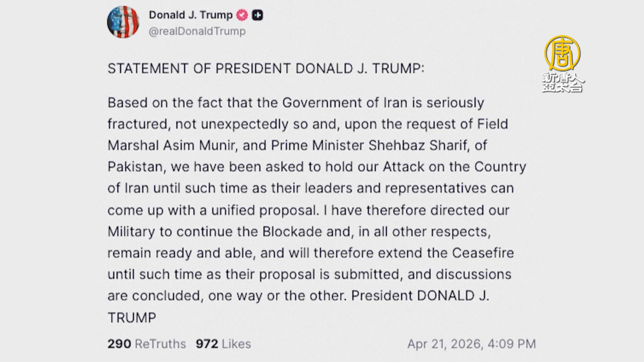The width and height of the screenshot is (644, 362).
Task: Open the Donald J. Trump display name
Action: click(191, 15)
